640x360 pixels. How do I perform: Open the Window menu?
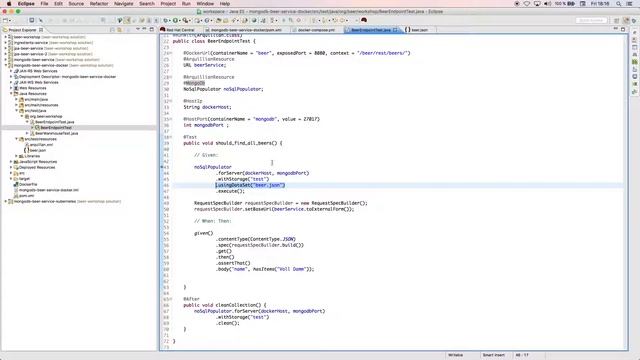pos(205,4)
